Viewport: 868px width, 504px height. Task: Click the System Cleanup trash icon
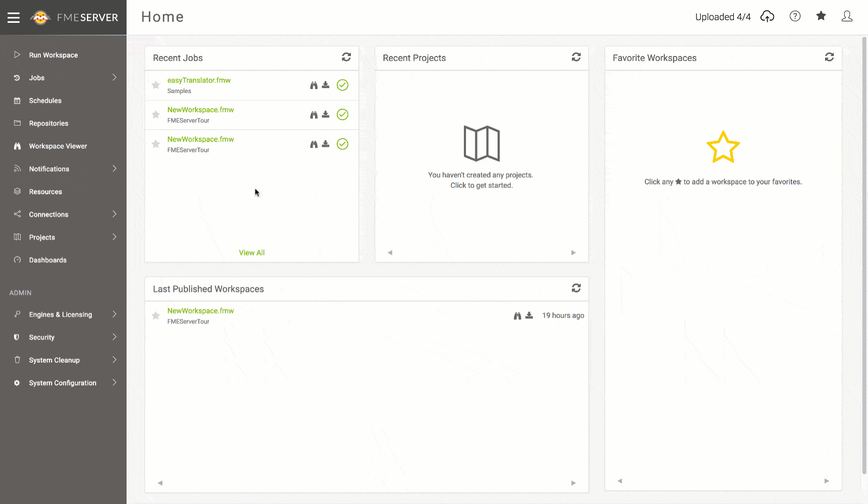click(x=17, y=360)
